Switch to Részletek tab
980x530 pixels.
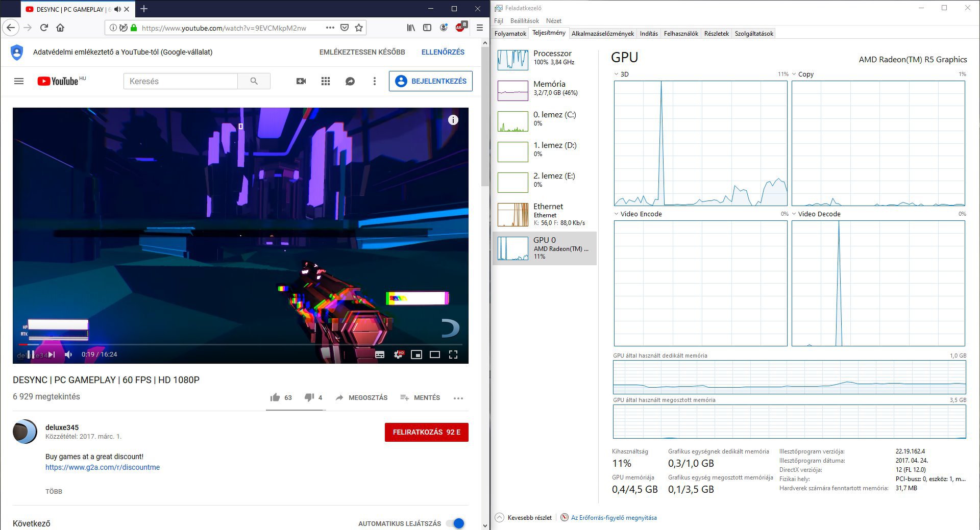[x=717, y=34]
